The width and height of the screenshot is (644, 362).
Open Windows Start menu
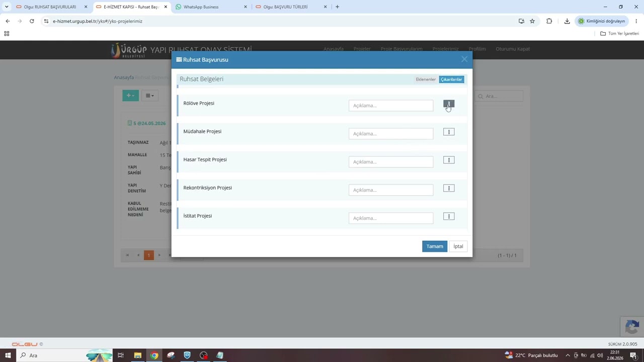click(8, 355)
